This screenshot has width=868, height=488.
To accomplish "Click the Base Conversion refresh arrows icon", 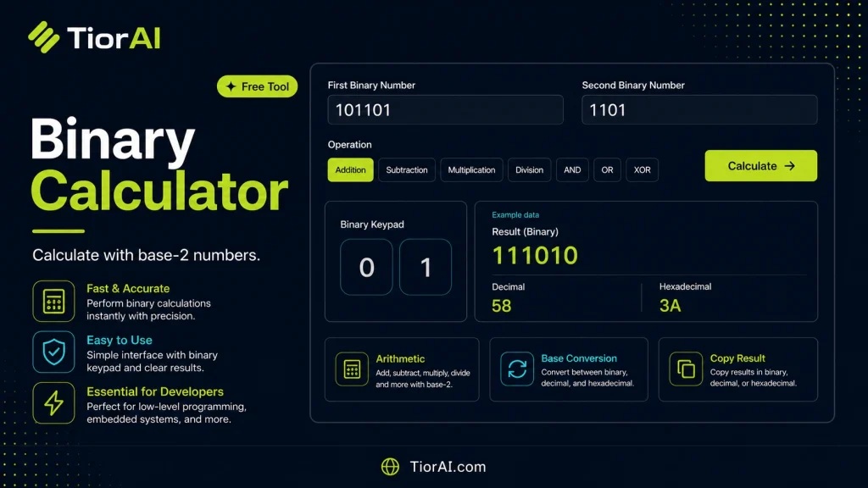I will [517, 369].
